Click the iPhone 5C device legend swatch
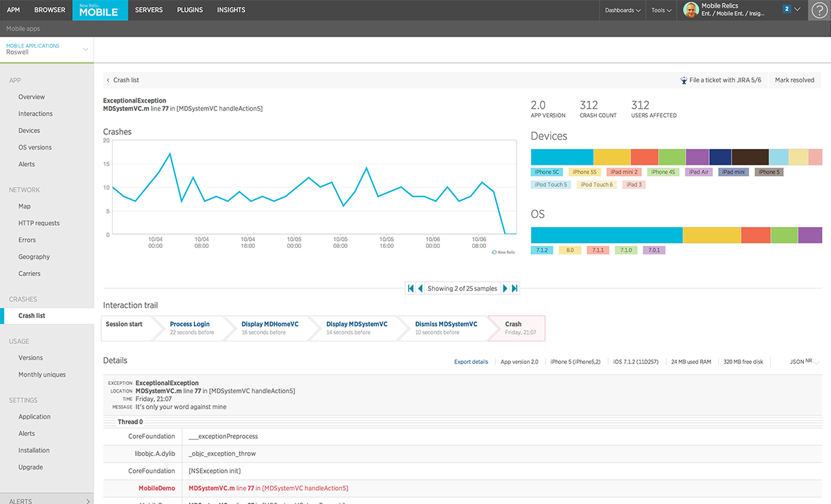Screen dimensions: 831x504 [x=547, y=172]
